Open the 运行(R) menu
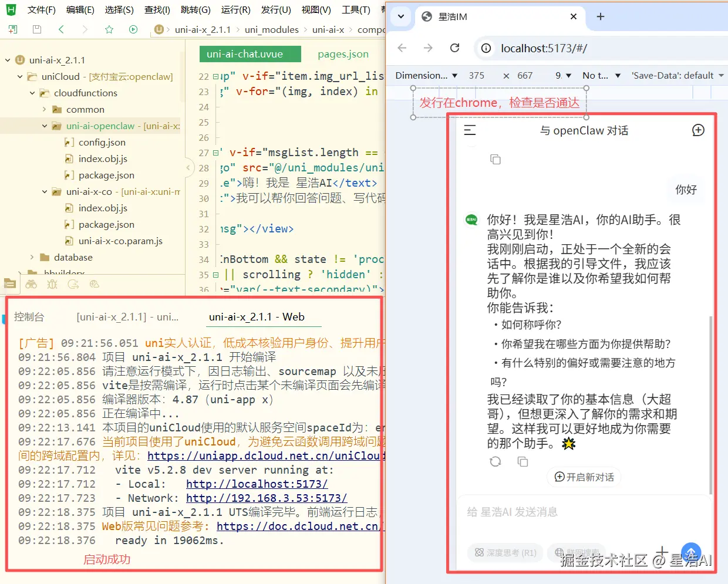This screenshot has height=584, width=728. point(235,10)
